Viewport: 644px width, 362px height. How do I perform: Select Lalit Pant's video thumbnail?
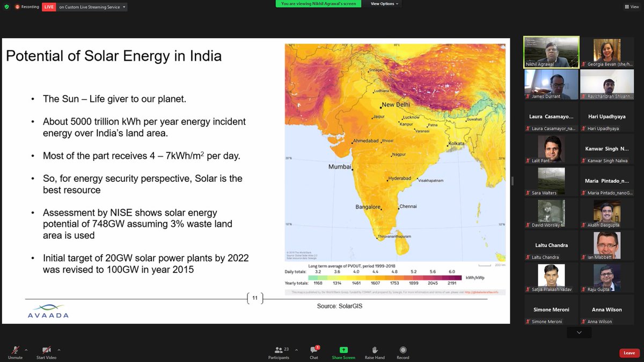tap(552, 149)
